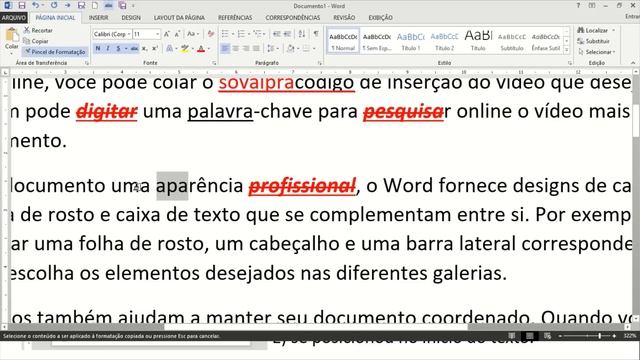Switch to the LAYOUT DA PÁGINA tab
This screenshot has height=360, width=640.
point(179,18)
